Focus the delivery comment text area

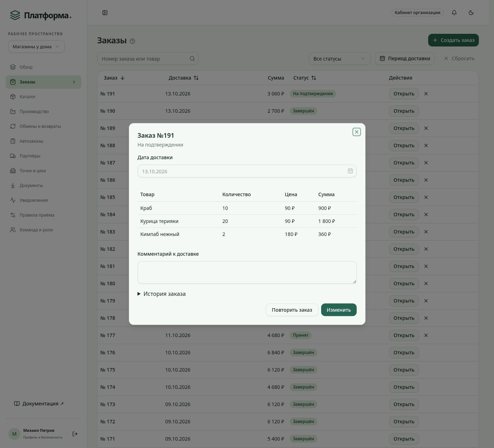point(247,272)
